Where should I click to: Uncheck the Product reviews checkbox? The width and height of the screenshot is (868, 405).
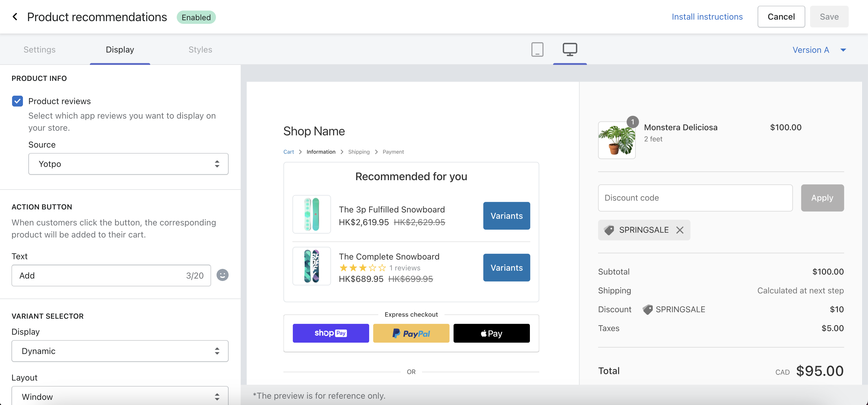click(17, 101)
